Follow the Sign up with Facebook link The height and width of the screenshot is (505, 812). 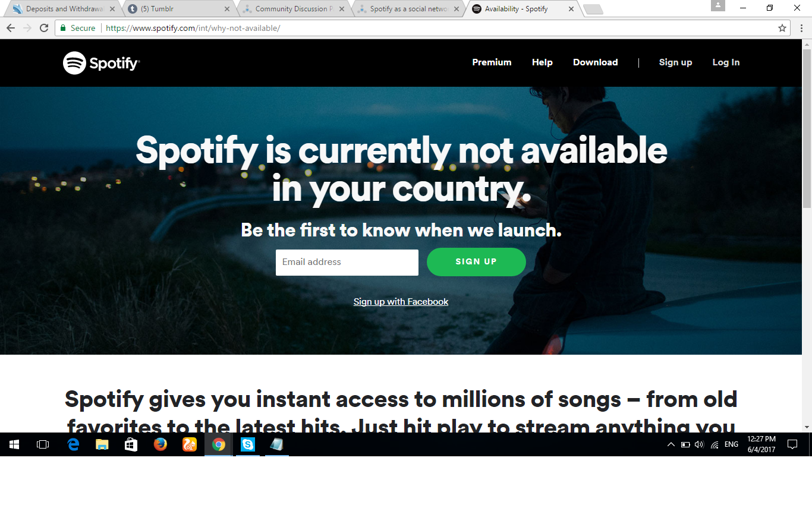[401, 302]
